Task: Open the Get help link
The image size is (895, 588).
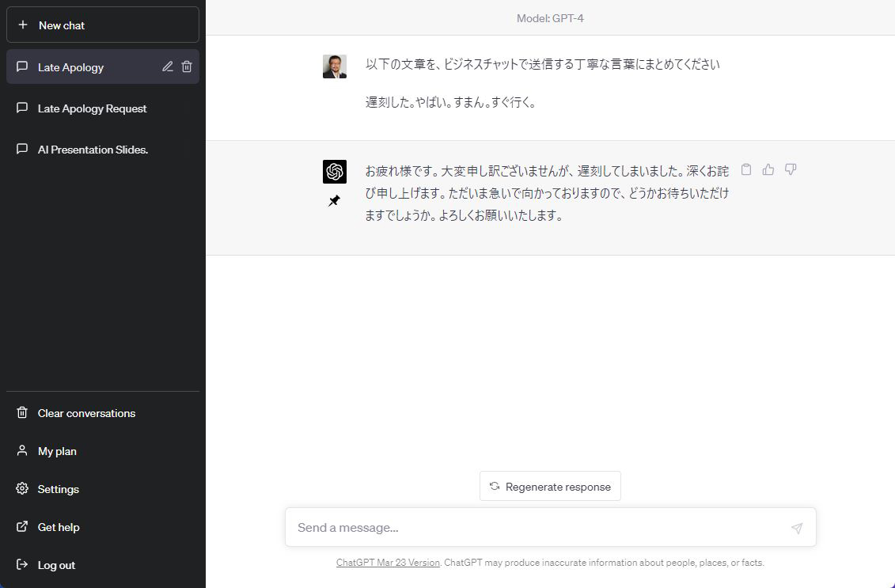Action: point(59,527)
